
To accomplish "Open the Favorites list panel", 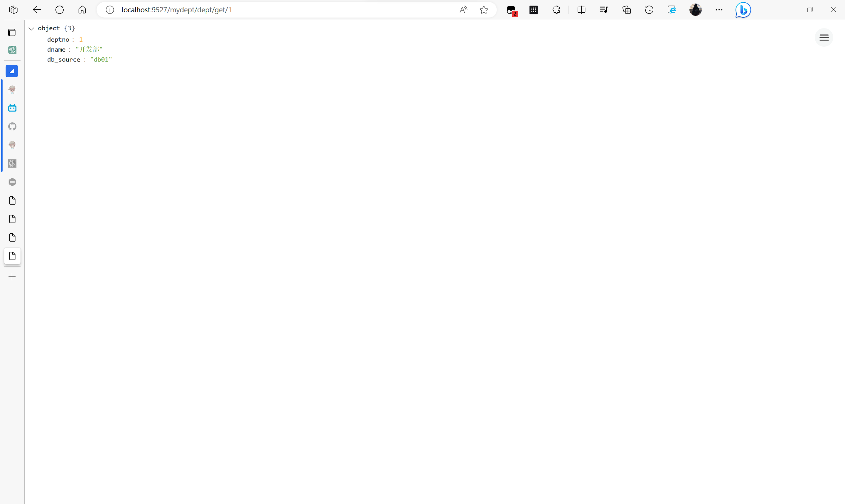I will [604, 10].
